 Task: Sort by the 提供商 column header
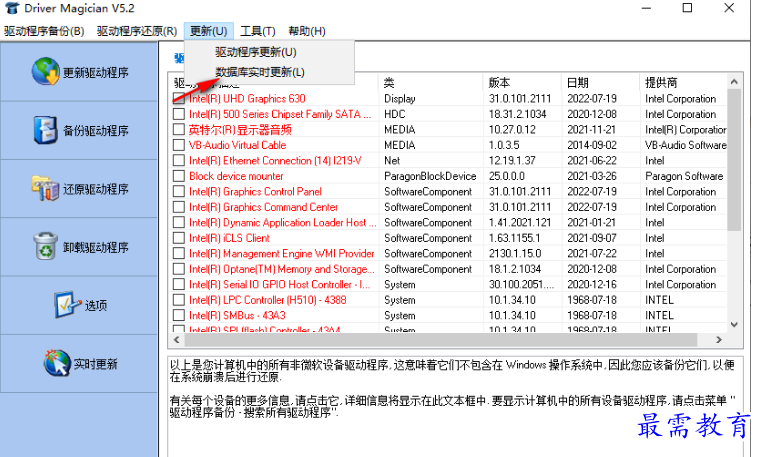[683, 83]
